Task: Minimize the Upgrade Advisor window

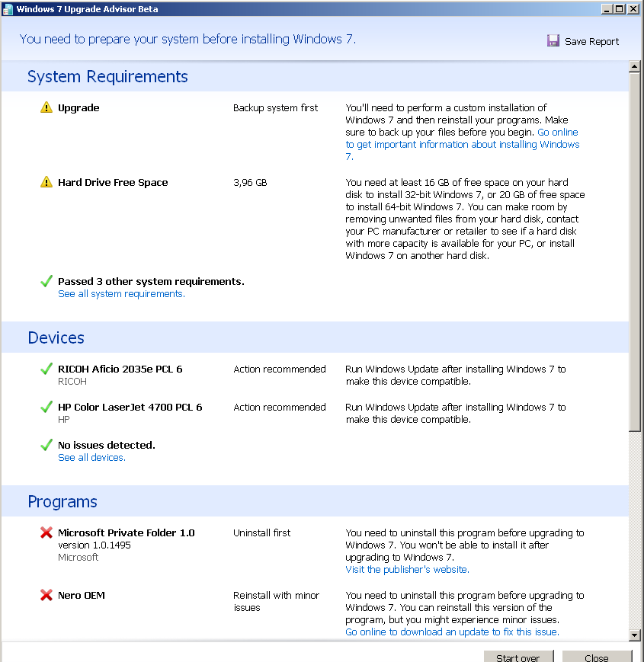Action: point(607,9)
